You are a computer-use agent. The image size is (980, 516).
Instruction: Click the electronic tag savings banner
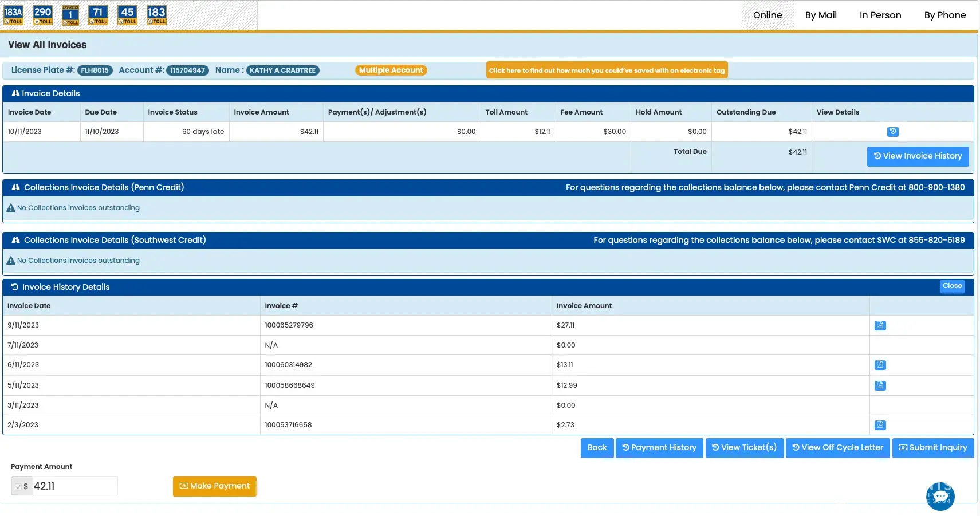607,70
